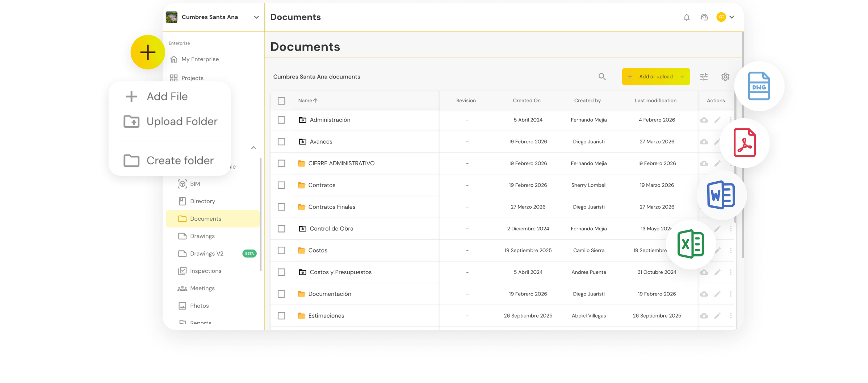868x383 pixels.
Task: Click the DWG file type icon
Action: pos(759,86)
